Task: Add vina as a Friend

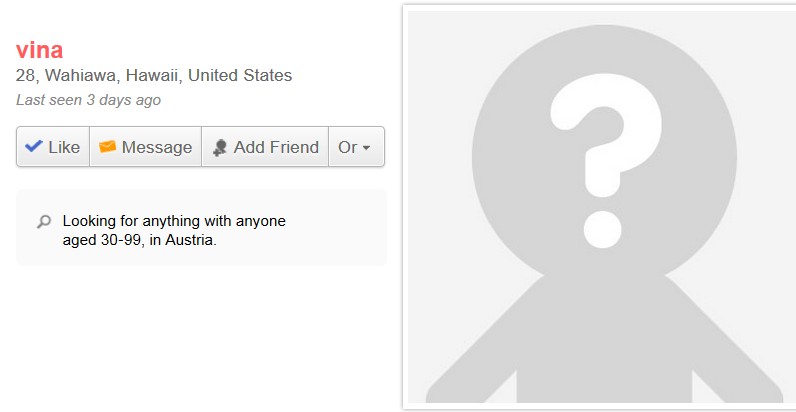Action: tap(265, 147)
